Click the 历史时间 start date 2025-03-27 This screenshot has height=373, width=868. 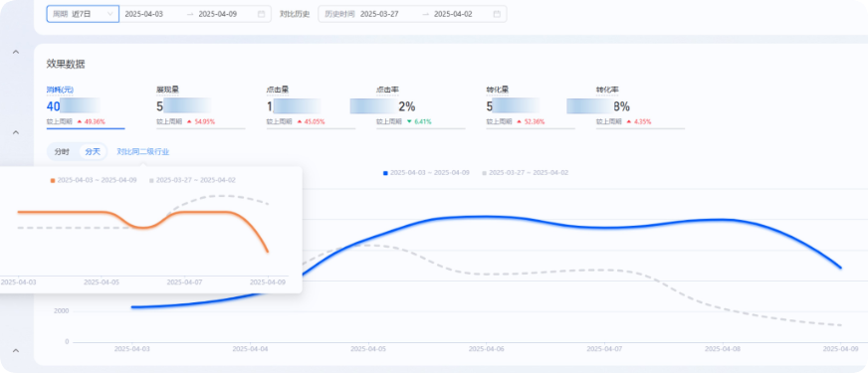pyautogui.click(x=379, y=14)
